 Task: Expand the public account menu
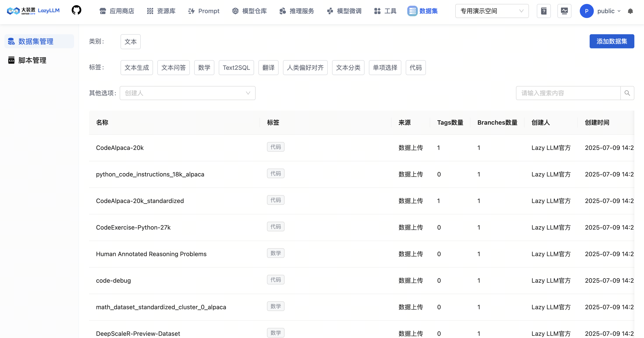tap(609, 11)
